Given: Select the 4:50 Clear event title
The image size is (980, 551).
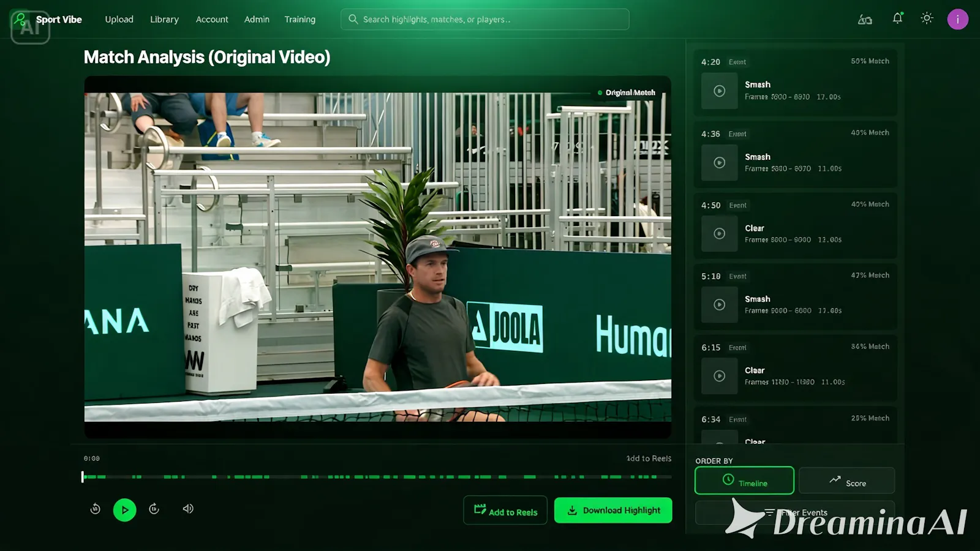Looking at the screenshot, I should click(755, 228).
